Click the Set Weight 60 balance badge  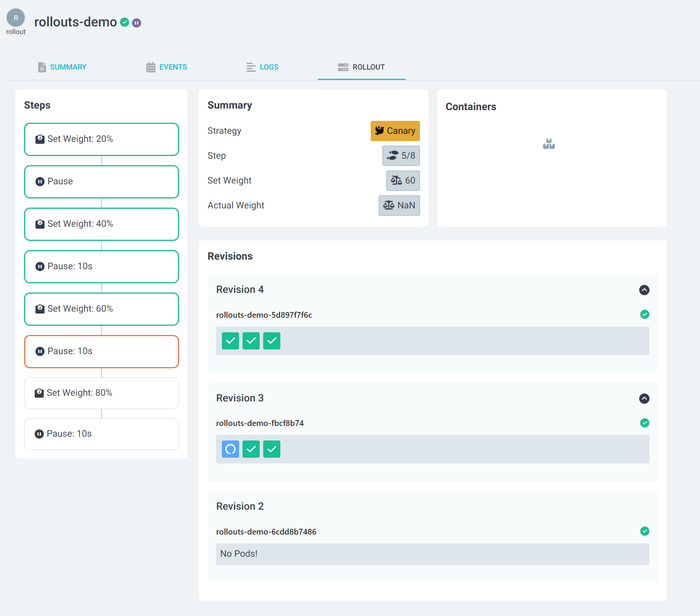(x=403, y=180)
